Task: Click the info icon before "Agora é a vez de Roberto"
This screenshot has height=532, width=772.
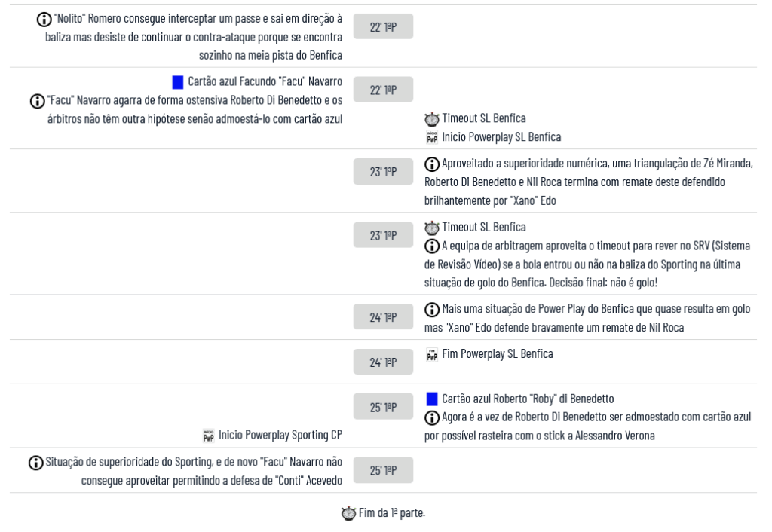Action: pos(431,417)
